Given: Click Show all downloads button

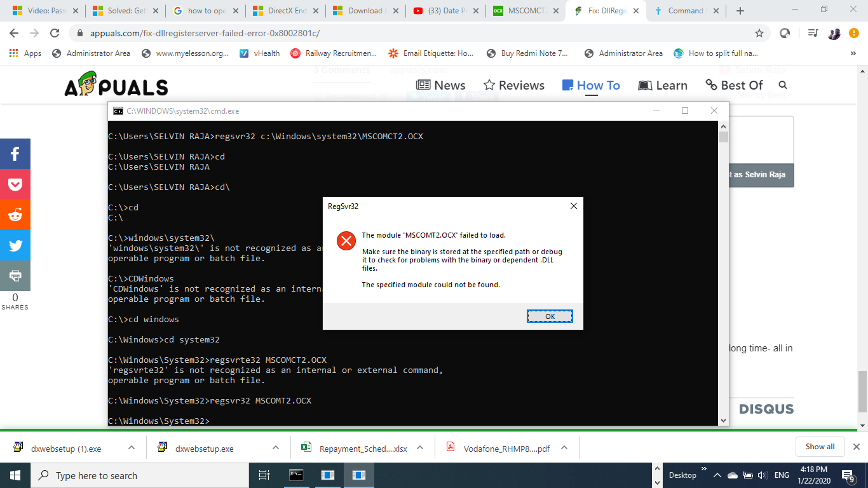Looking at the screenshot, I should pos(820,447).
